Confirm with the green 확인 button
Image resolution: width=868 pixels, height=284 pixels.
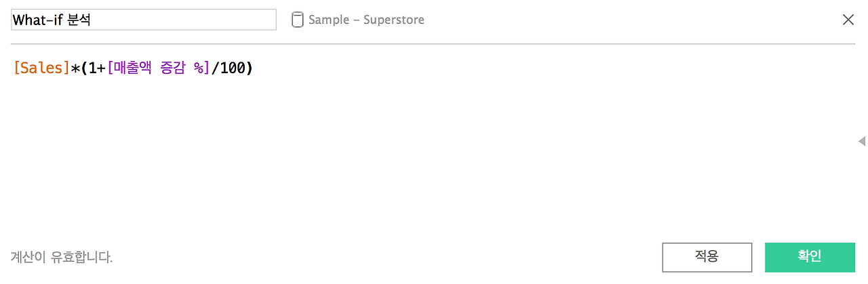click(810, 257)
